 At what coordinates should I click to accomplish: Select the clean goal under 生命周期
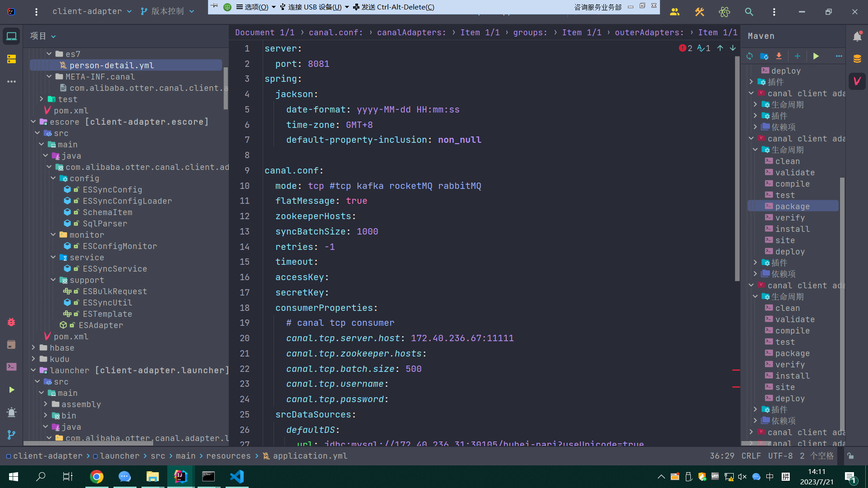click(x=788, y=161)
